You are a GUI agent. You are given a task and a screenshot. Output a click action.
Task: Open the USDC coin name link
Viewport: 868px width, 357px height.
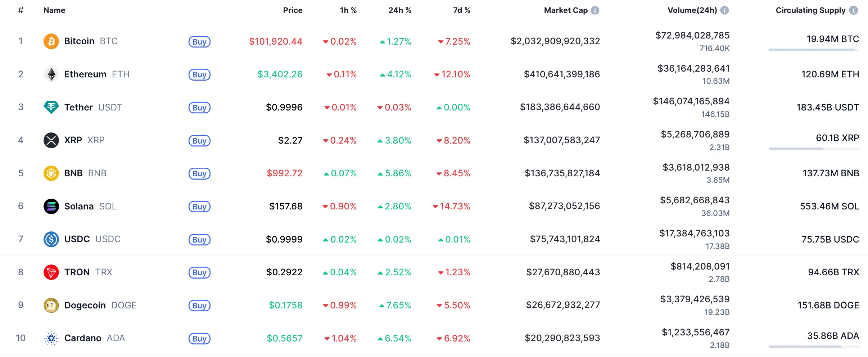click(77, 239)
